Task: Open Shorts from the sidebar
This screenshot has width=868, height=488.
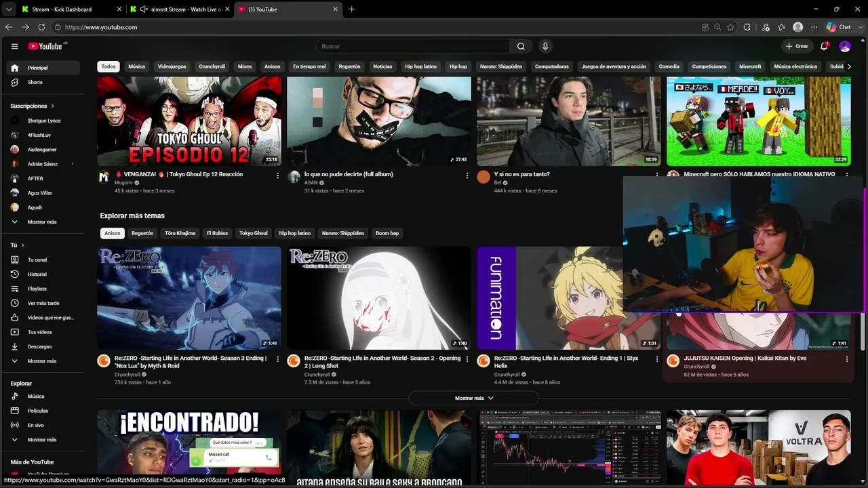Action: click(43, 82)
